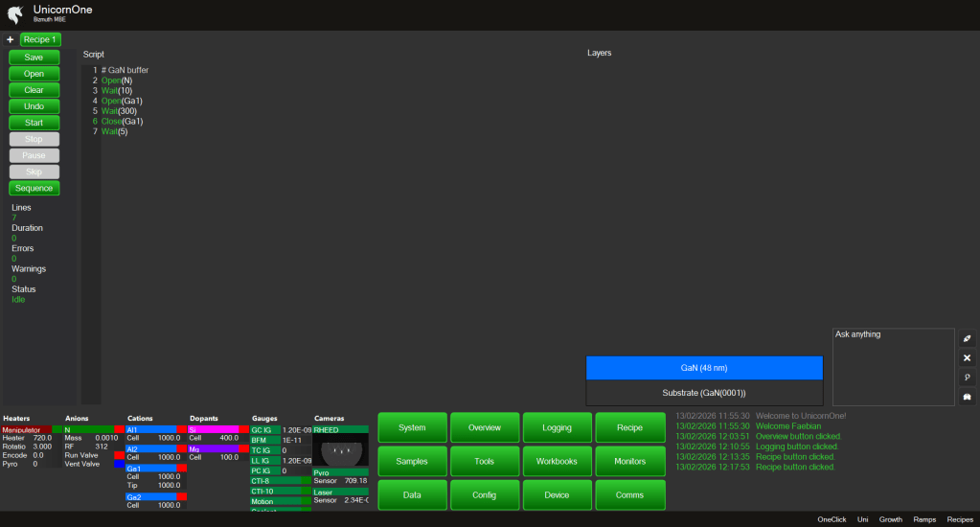Open the RHEED camera preview image

tap(340, 450)
